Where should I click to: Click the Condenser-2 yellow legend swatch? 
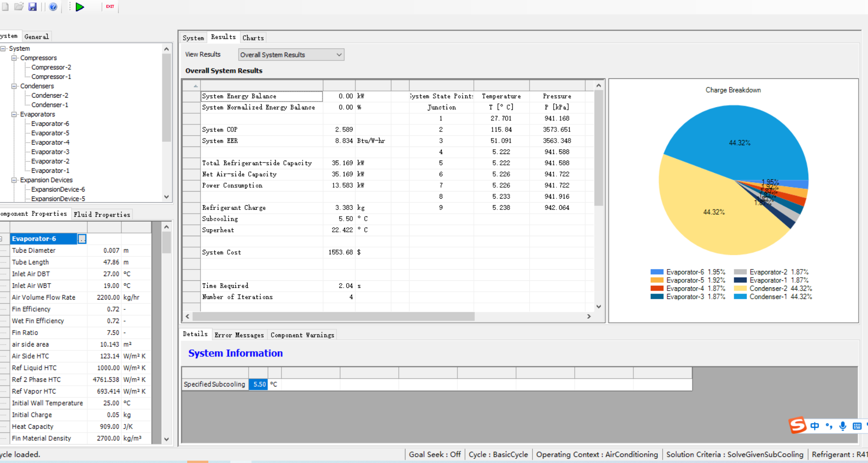point(740,288)
